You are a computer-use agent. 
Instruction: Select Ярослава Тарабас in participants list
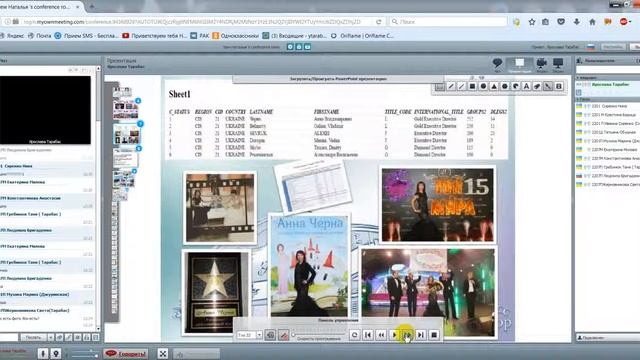[x=610, y=84]
